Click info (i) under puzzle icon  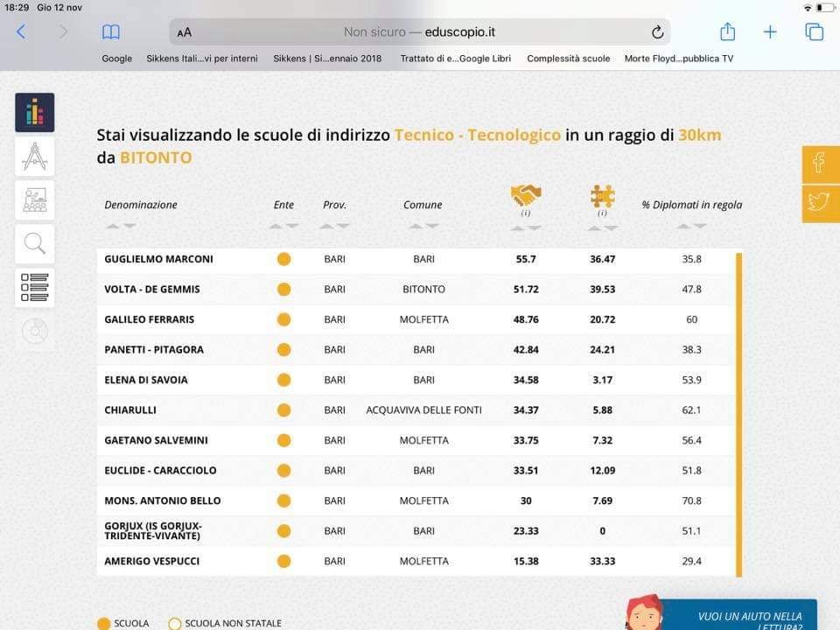(603, 213)
